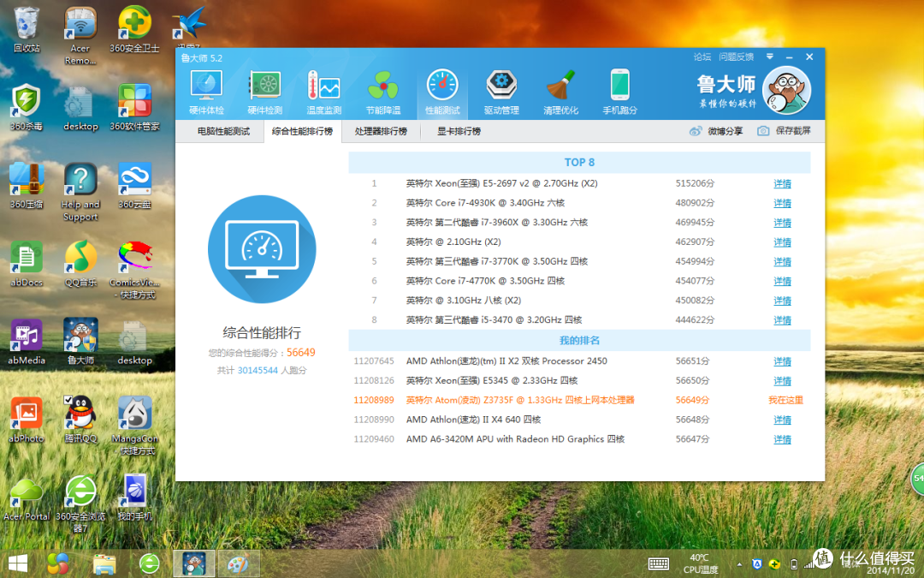
Task: Select 性能测试 performance test icon
Action: click(x=442, y=92)
